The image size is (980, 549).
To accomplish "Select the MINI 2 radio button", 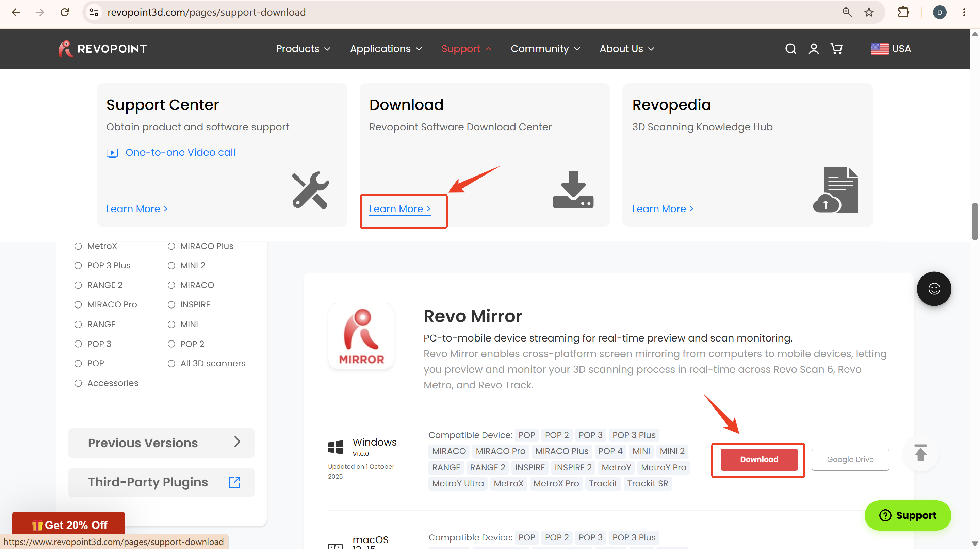I will (x=171, y=265).
